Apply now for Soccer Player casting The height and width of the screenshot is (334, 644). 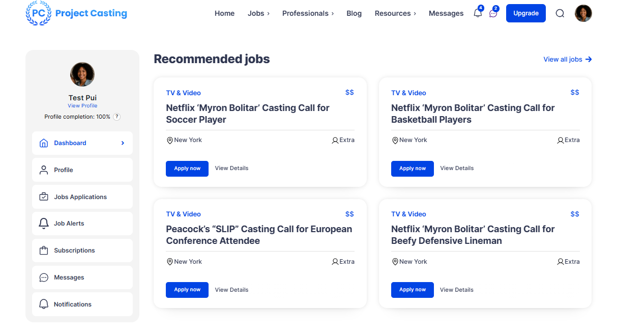tap(187, 169)
